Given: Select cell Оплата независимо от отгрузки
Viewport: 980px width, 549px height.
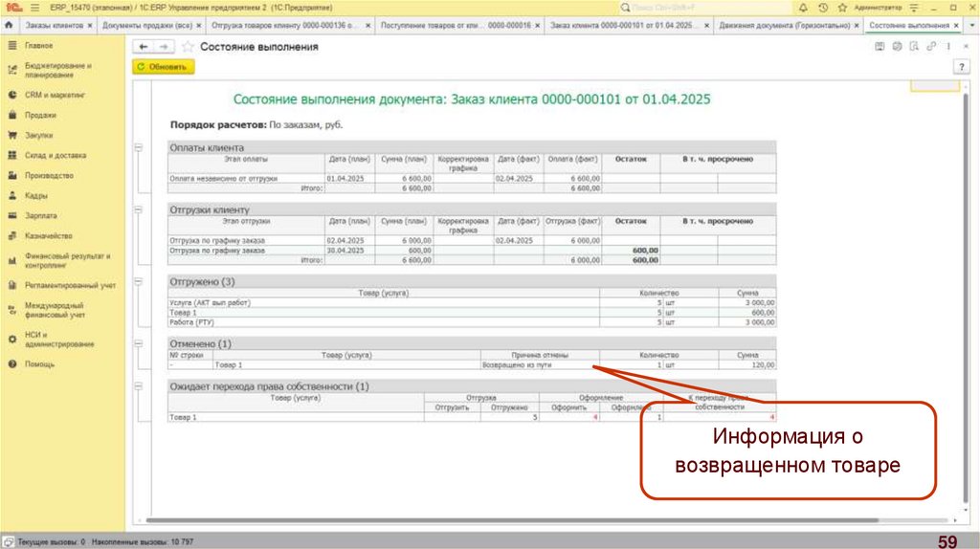Looking at the screenshot, I should coord(246,179).
